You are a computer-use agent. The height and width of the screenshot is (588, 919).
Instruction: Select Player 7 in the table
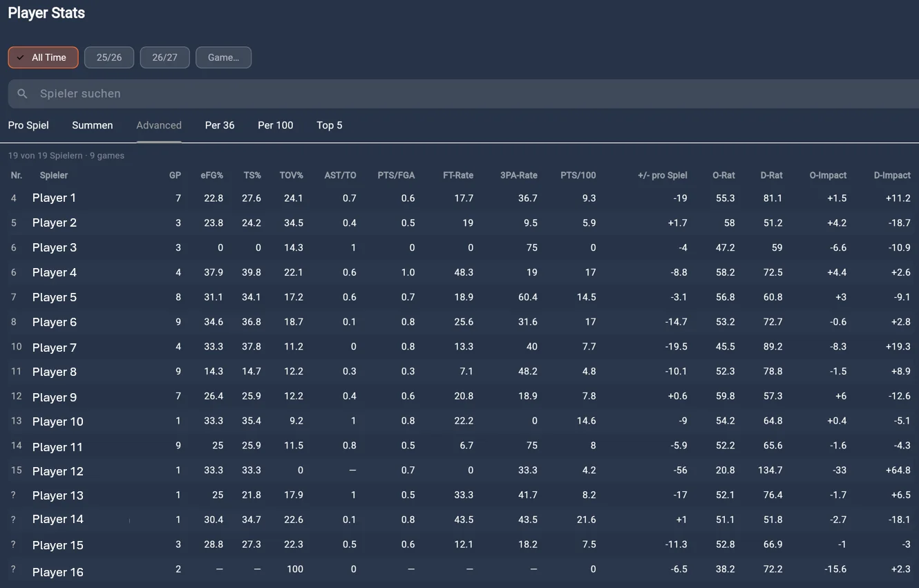coord(55,348)
